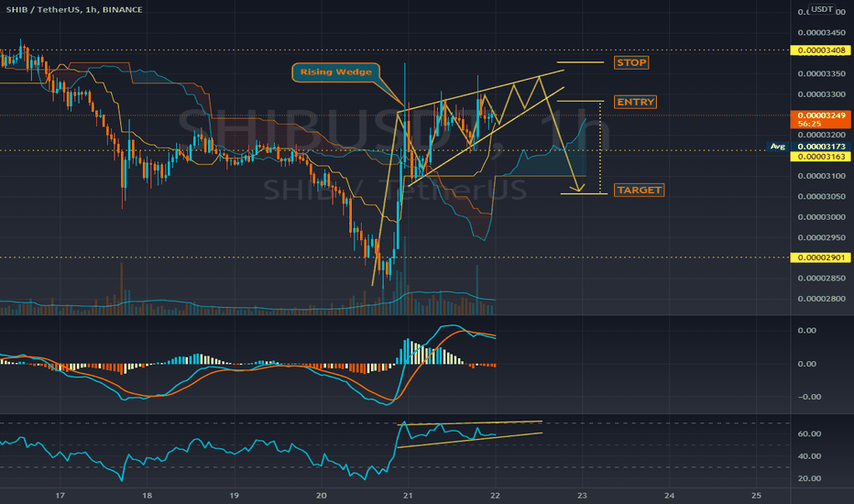Click the ENTRY label box
This screenshot has height=504, width=854.
point(635,102)
